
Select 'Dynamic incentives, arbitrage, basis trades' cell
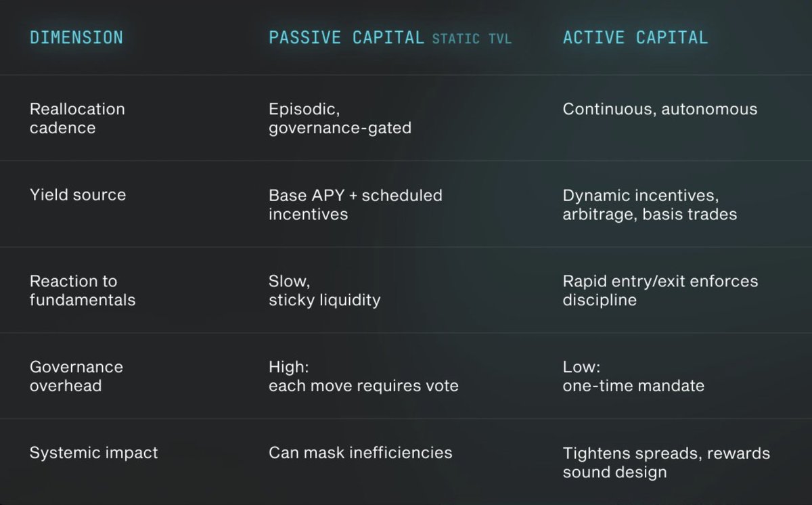(x=650, y=204)
